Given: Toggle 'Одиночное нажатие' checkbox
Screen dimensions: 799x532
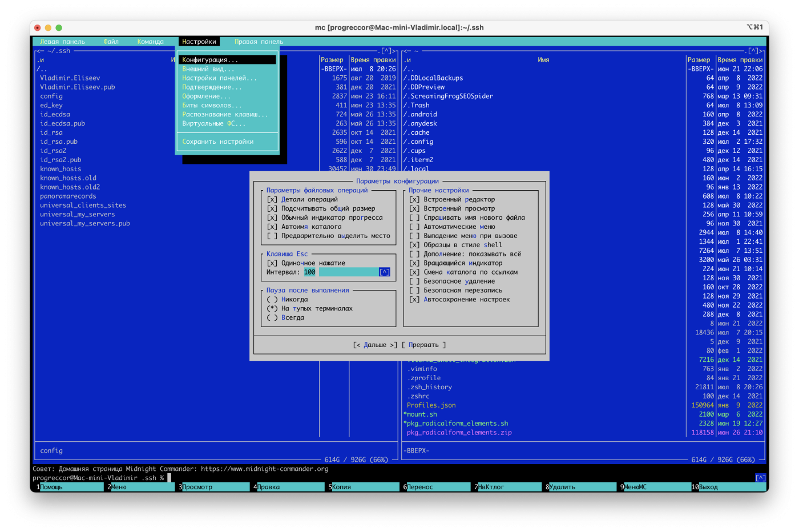Looking at the screenshot, I should click(272, 263).
